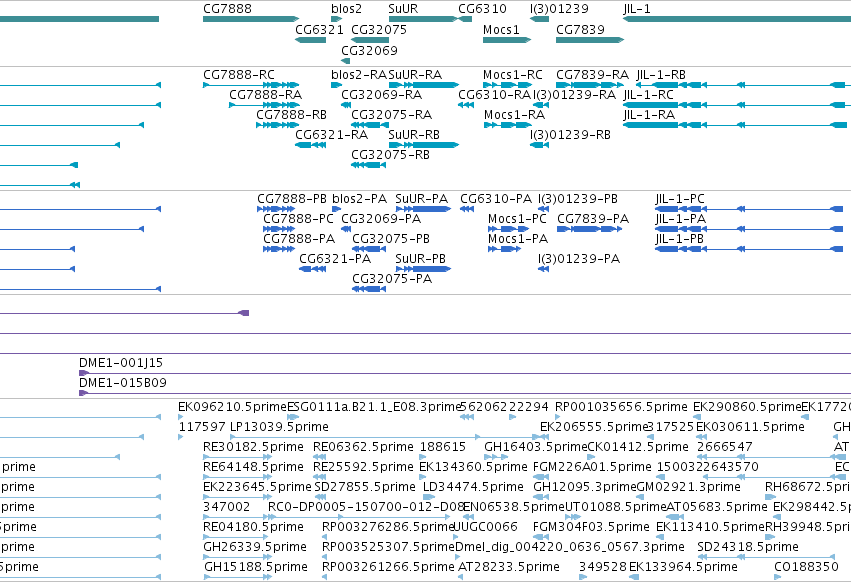851x582 pixels.
Task: Select EST SD24318.5prime
Action: tap(748, 547)
